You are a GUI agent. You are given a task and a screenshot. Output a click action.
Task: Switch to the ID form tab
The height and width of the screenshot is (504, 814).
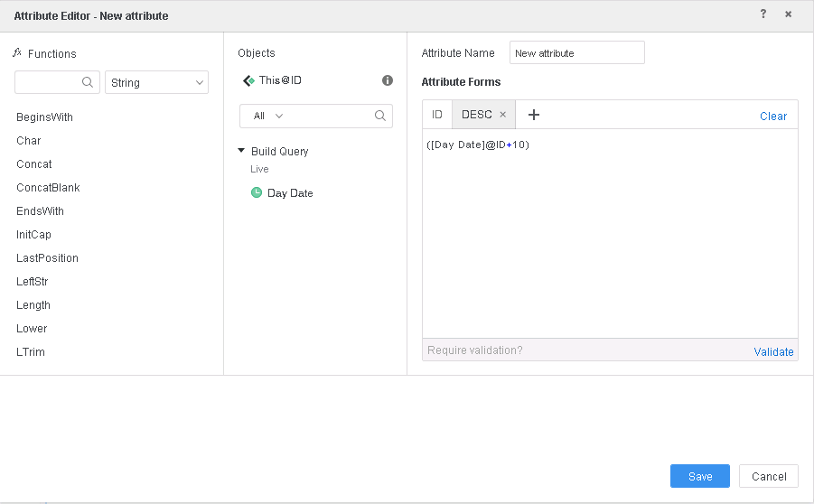(437, 115)
